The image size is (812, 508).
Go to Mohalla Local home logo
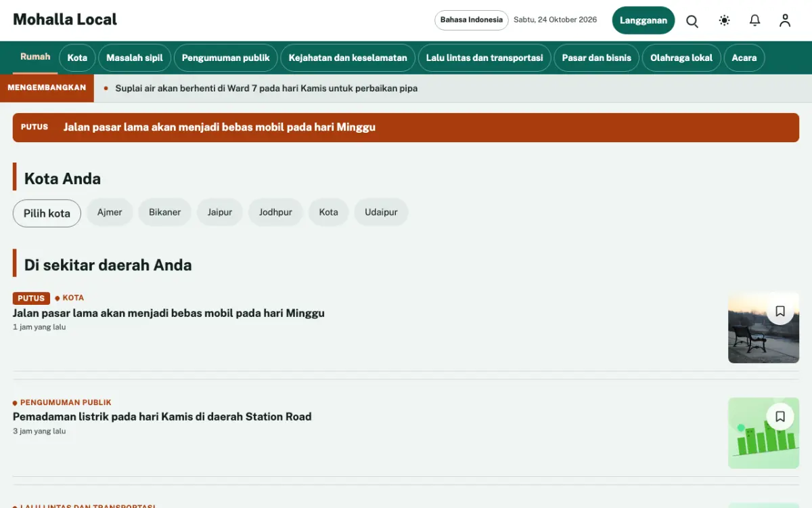[x=65, y=20]
